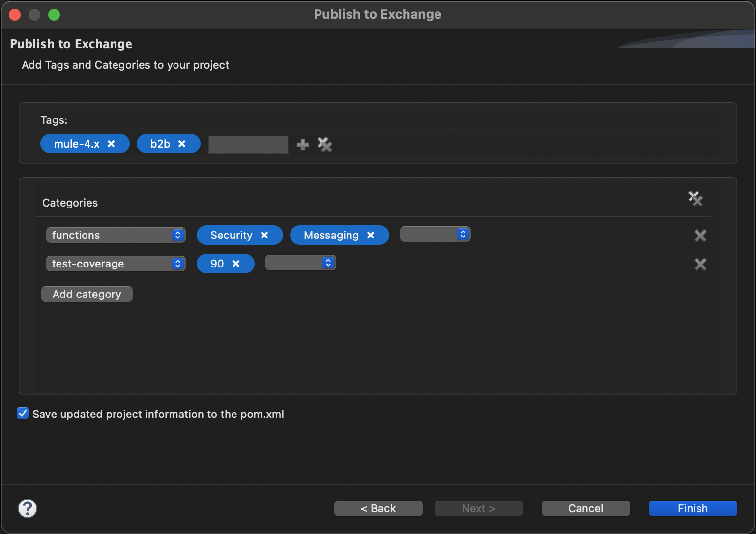Clear all tags using the double-X icon
This screenshot has width=756, height=534.
(324, 145)
